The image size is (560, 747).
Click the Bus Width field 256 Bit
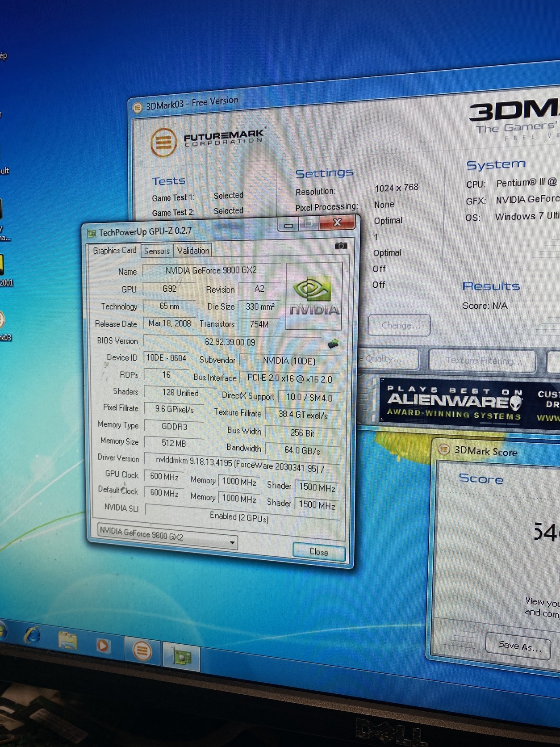[303, 433]
